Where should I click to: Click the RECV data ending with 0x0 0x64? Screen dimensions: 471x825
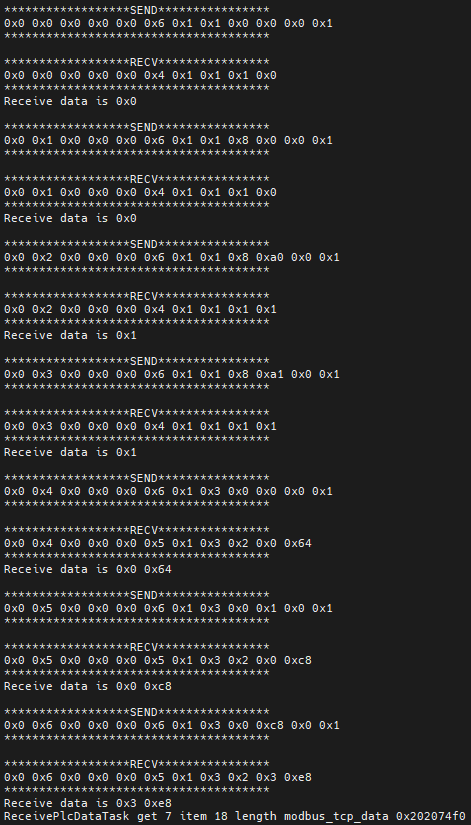158,543
